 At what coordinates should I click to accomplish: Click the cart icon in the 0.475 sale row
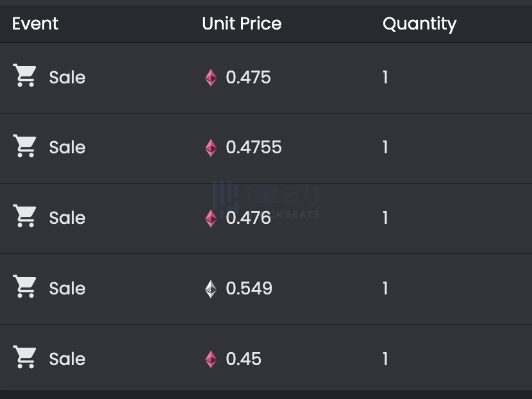click(26, 76)
